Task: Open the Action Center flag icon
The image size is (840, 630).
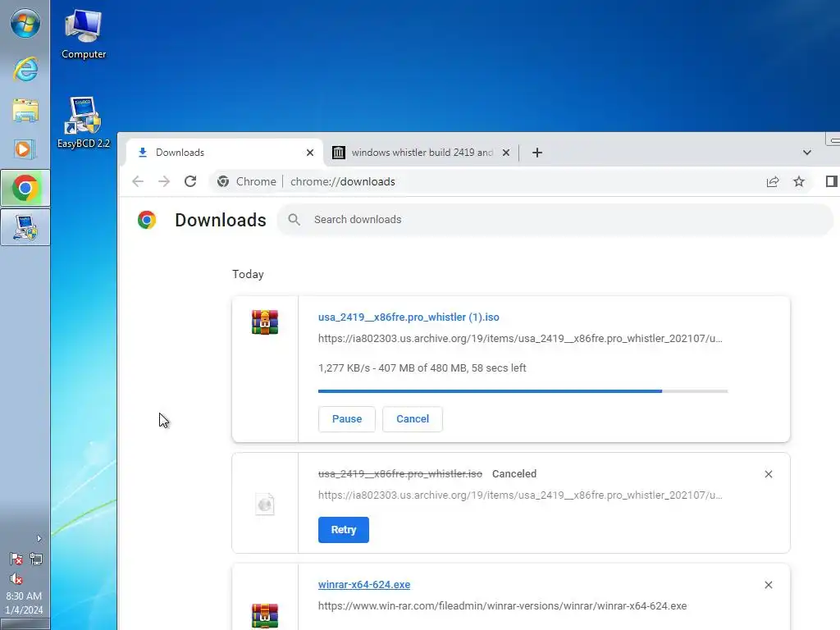Action: (16, 559)
